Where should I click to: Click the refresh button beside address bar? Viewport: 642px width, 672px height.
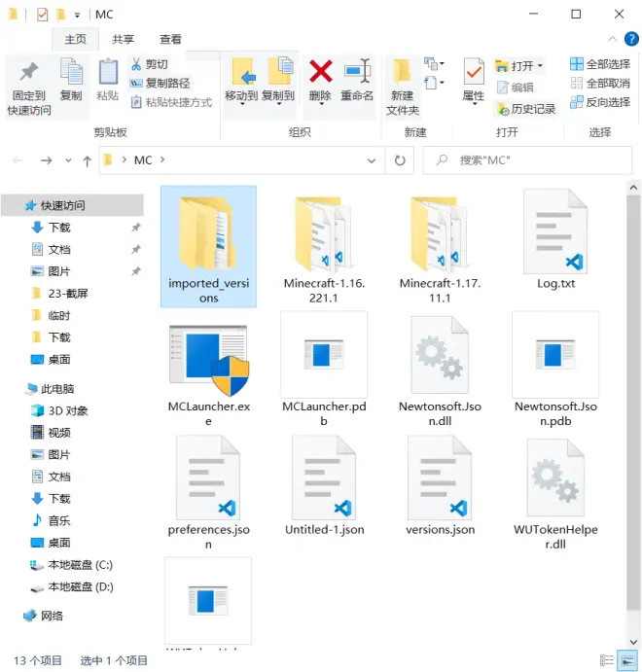(x=400, y=160)
